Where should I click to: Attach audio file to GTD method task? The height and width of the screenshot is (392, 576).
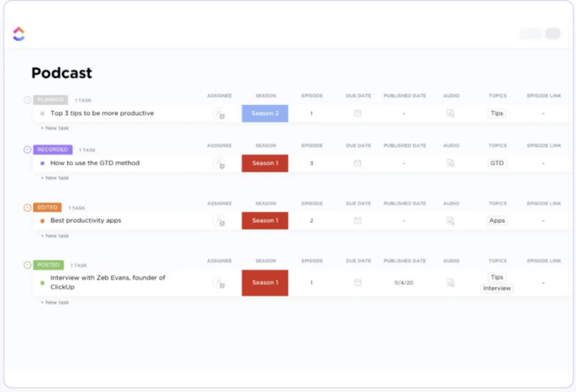tap(450, 163)
